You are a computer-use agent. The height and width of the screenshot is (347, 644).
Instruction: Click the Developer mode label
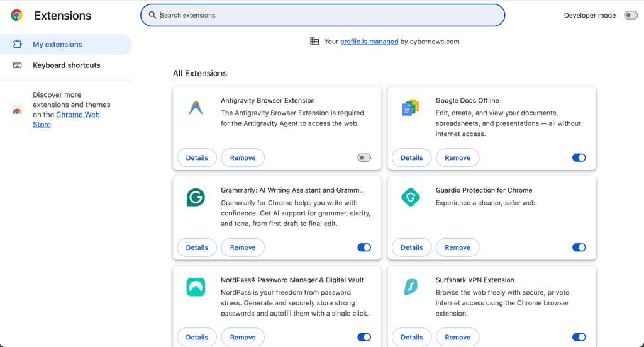(x=590, y=15)
